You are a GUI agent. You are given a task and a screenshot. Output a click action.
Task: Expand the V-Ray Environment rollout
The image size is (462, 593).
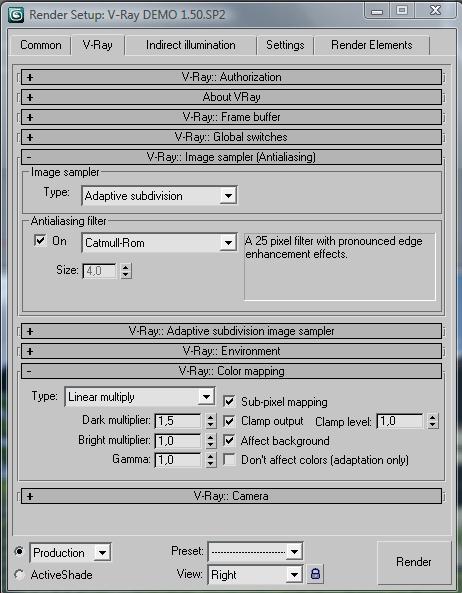coord(231,351)
